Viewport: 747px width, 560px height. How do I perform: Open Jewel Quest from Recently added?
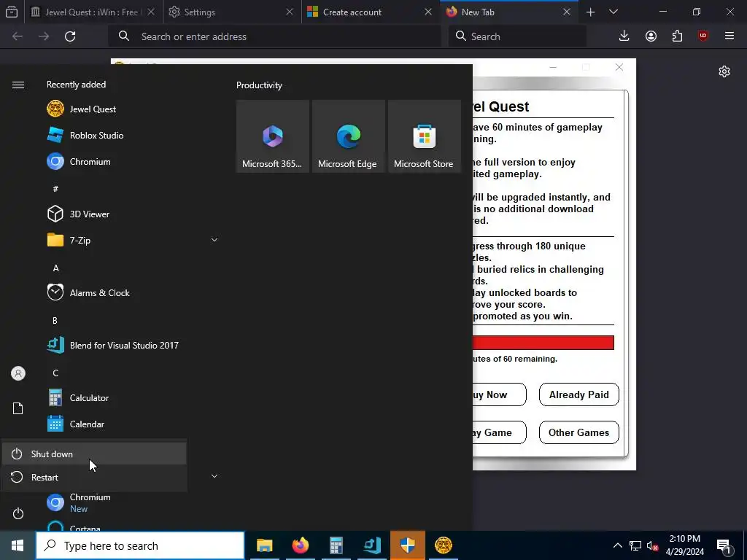81,109
